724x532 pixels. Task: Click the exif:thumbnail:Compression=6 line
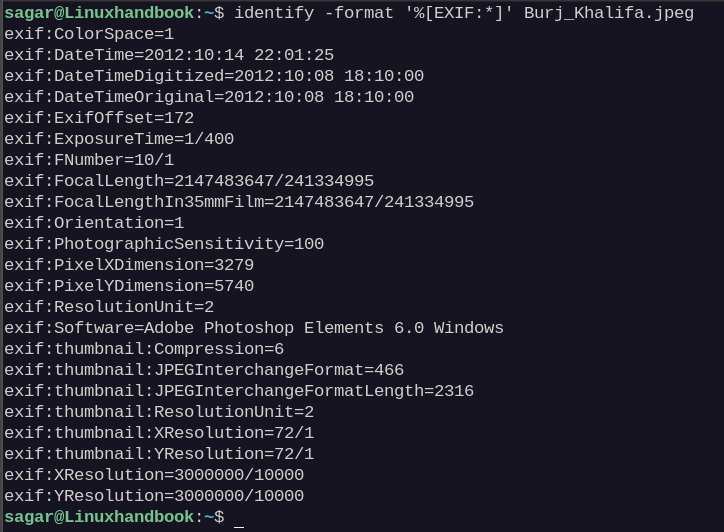click(x=144, y=349)
